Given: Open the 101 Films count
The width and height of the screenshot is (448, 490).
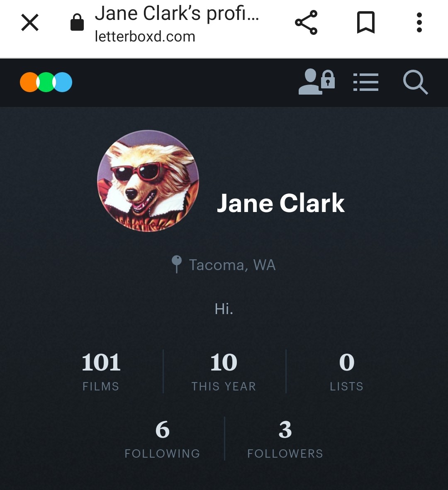Looking at the screenshot, I should pyautogui.click(x=101, y=371).
